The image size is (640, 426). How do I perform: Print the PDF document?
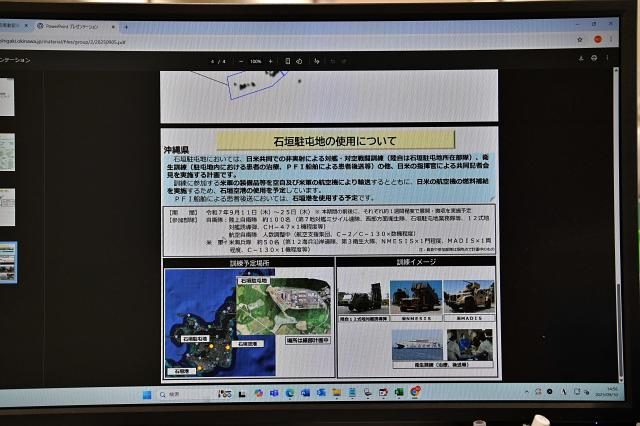click(593, 59)
